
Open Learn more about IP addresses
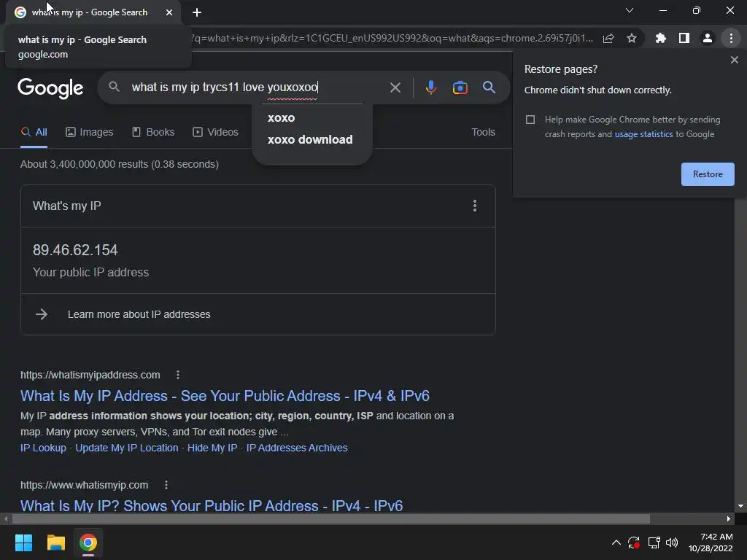(x=139, y=314)
